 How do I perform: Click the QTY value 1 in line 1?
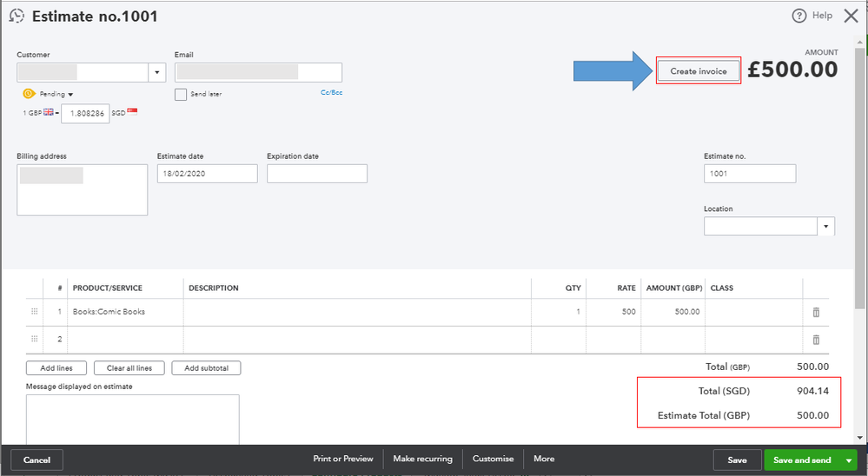[578, 312]
